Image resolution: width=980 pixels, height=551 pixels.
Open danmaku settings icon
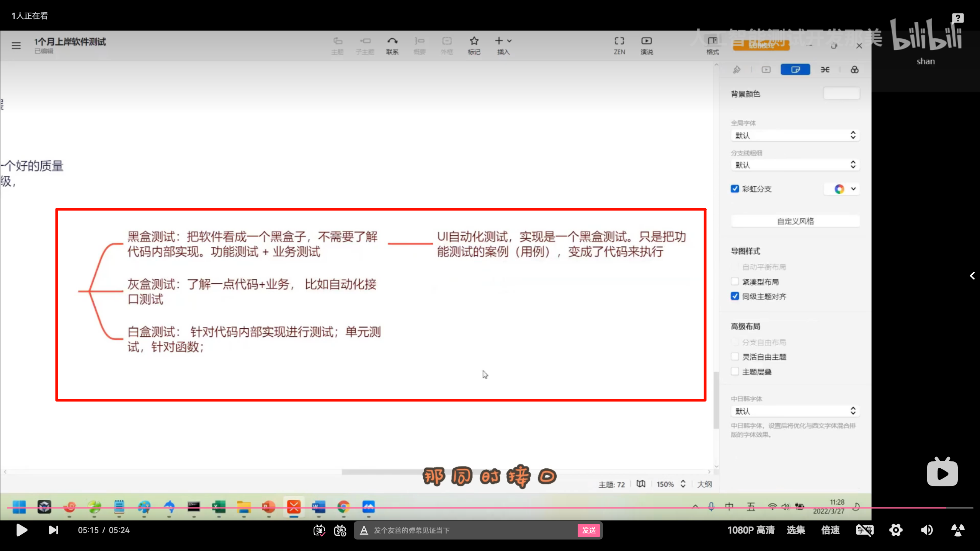pyautogui.click(x=340, y=530)
